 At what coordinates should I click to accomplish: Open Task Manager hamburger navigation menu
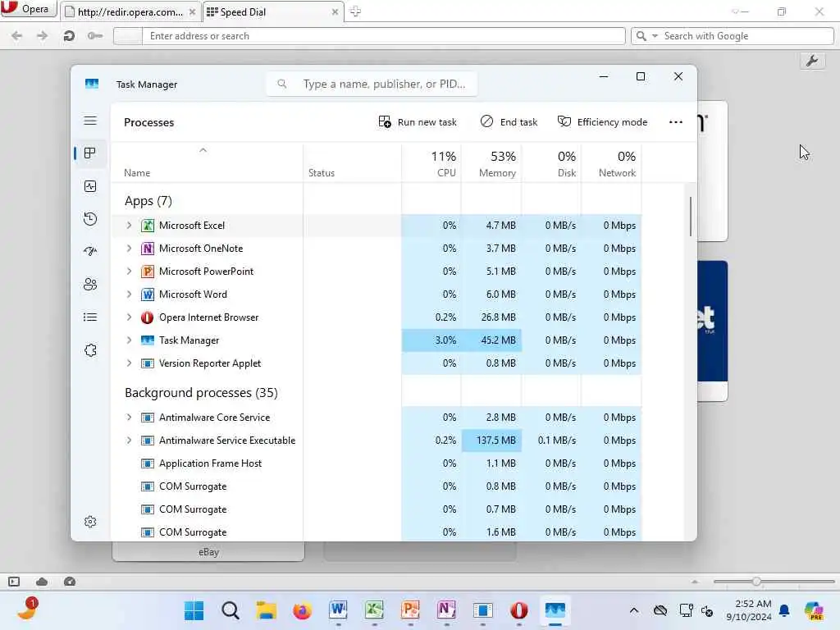90,121
